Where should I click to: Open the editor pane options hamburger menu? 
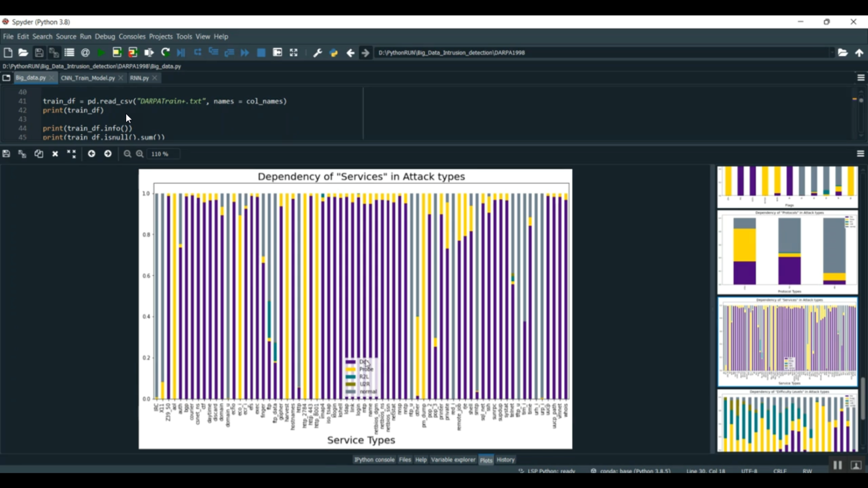click(860, 77)
